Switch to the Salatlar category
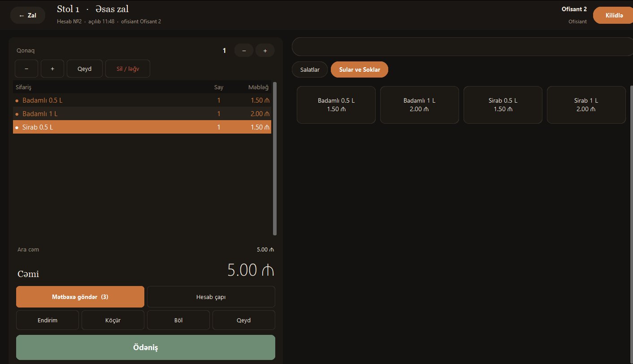The height and width of the screenshot is (364, 633). point(310,69)
